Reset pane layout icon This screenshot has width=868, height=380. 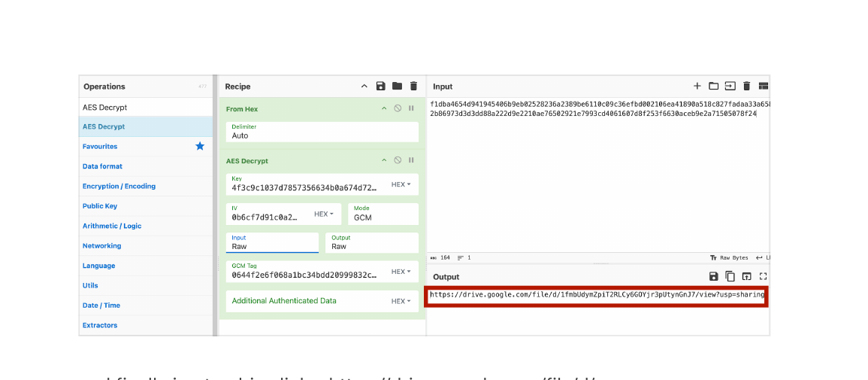[764, 86]
